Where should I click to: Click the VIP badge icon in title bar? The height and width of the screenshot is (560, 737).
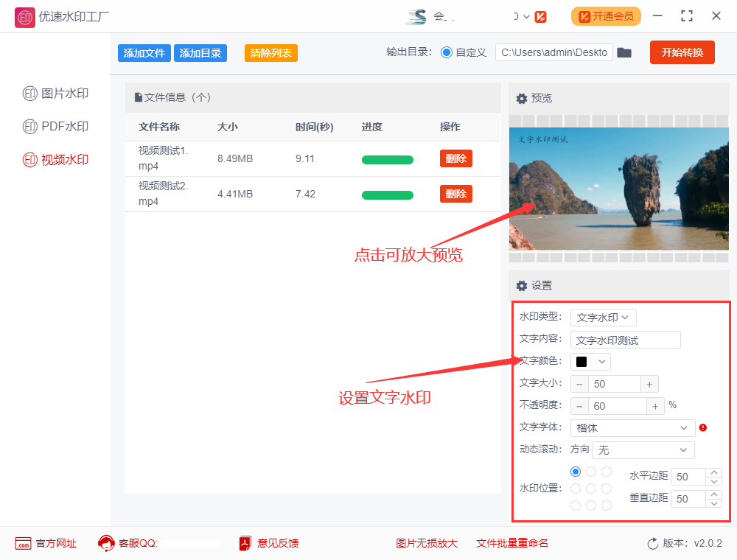pos(542,16)
